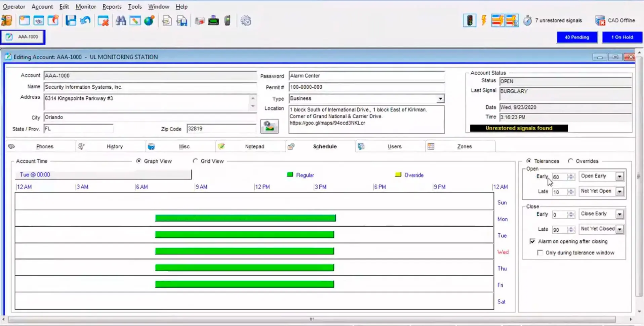Click the CAD Offline database icon
This screenshot has width=644, height=326.
tap(600, 21)
